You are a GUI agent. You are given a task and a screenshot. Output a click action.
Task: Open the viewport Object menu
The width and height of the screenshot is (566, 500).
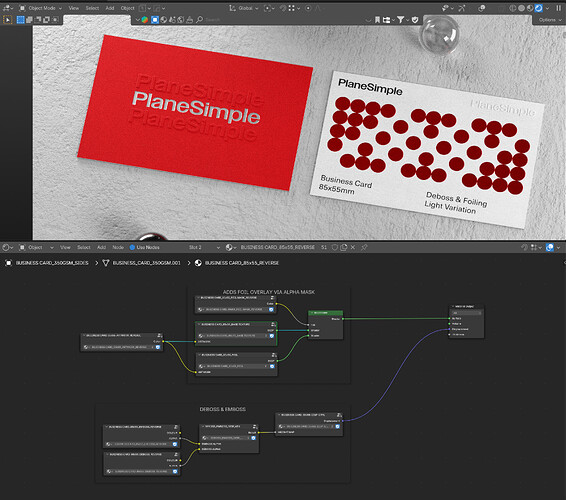point(127,8)
